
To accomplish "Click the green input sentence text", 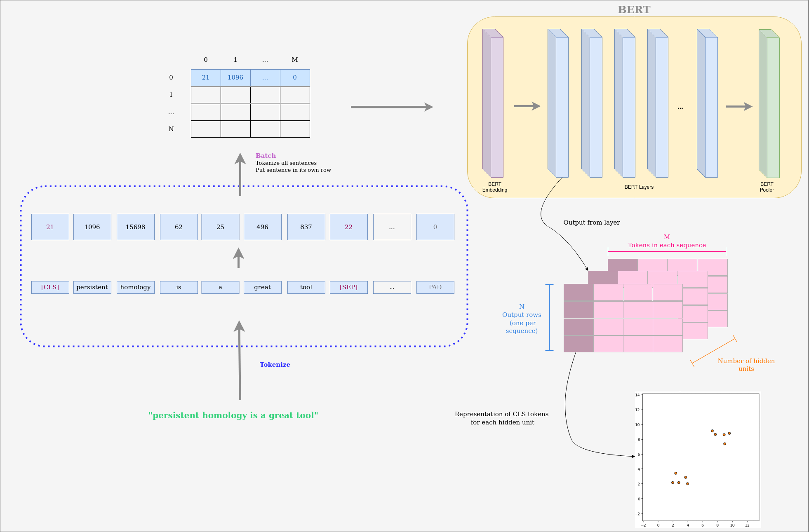I will 233,415.
